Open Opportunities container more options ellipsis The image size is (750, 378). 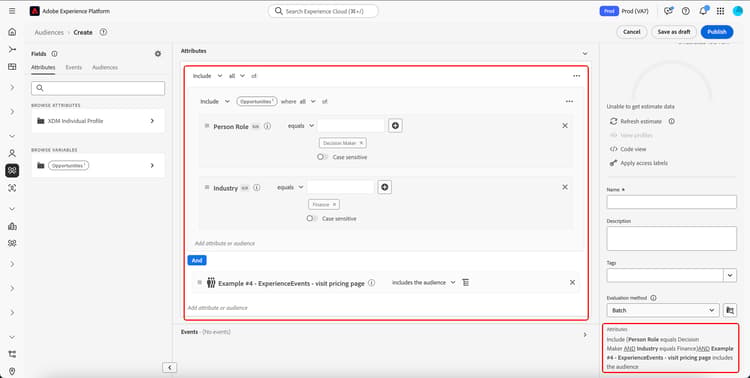coord(569,101)
